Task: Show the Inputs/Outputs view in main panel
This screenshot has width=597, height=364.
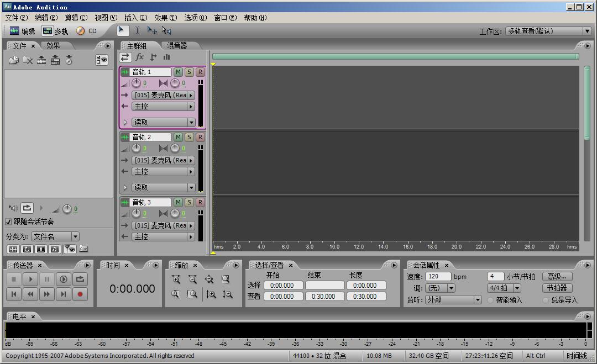Action: tap(125, 57)
